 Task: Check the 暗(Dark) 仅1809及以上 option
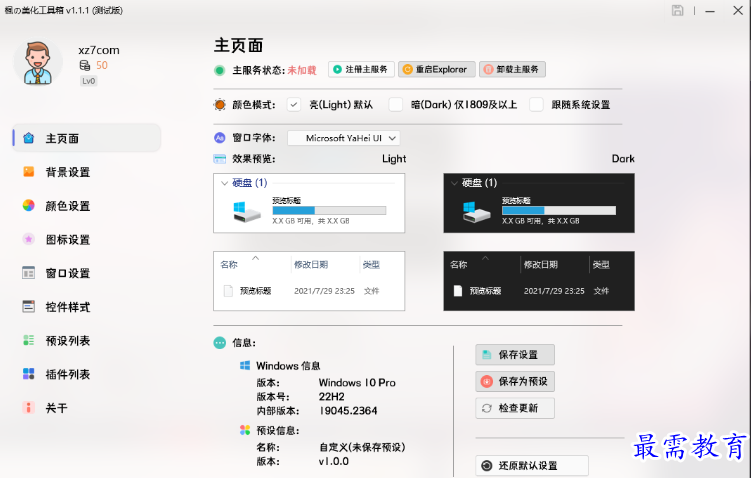click(x=395, y=104)
